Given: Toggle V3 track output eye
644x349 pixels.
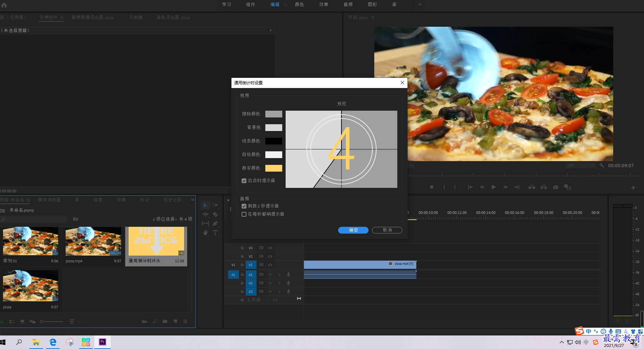Looking at the screenshot, I should pyautogui.click(x=270, y=248).
